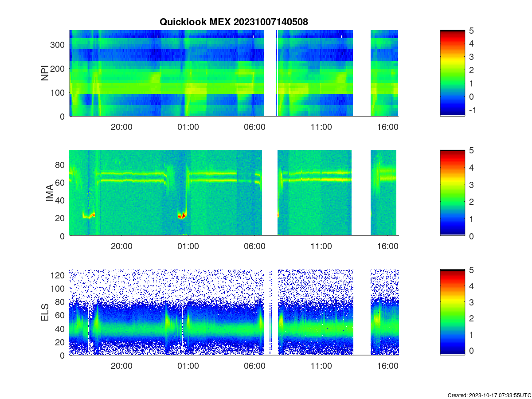
Task: Click the 01:00 time label under NPI panel
Action: point(188,127)
